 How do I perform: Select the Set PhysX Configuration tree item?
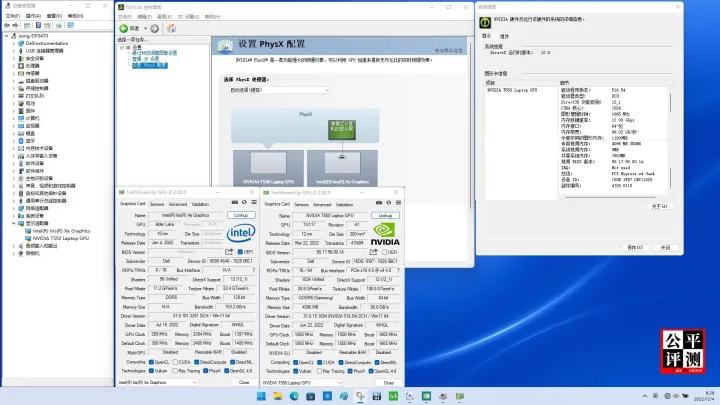coord(150,64)
